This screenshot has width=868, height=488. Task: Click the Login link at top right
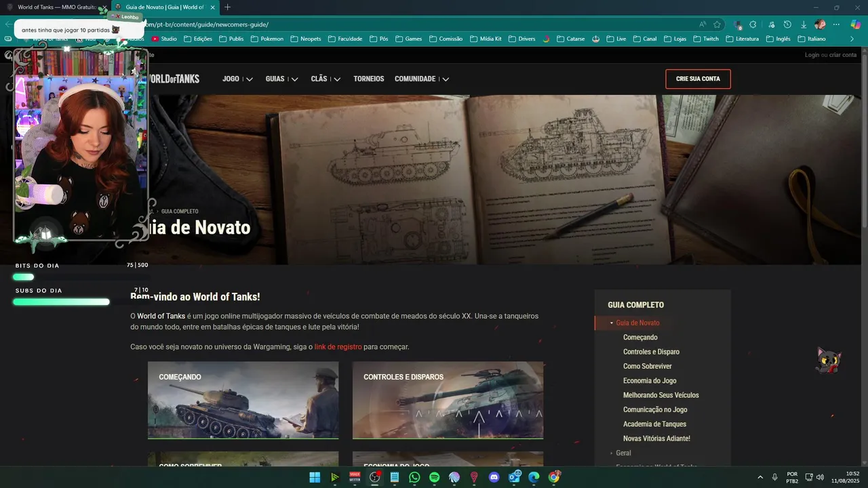(812, 55)
